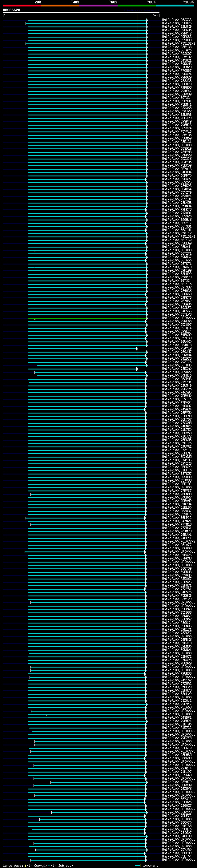
Task: Select hit UniRef100_B9IQJ4
Action: [x=177, y=328]
